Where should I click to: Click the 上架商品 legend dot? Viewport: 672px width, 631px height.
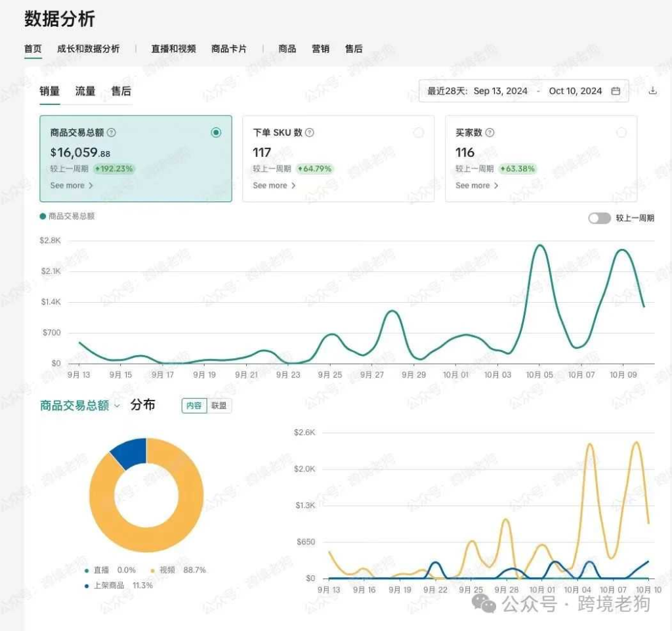[87, 585]
